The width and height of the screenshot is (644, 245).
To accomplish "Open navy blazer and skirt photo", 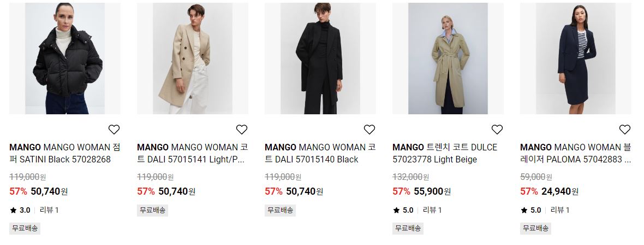I will click(x=576, y=59).
